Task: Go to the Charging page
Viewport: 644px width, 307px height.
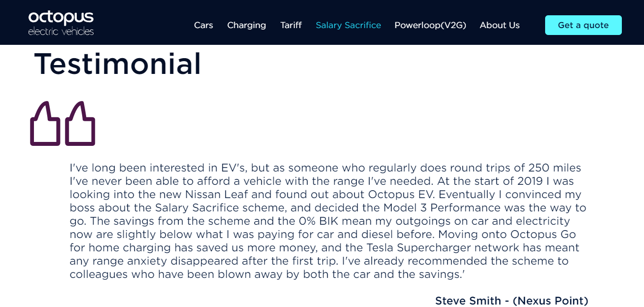Action: 246,25
